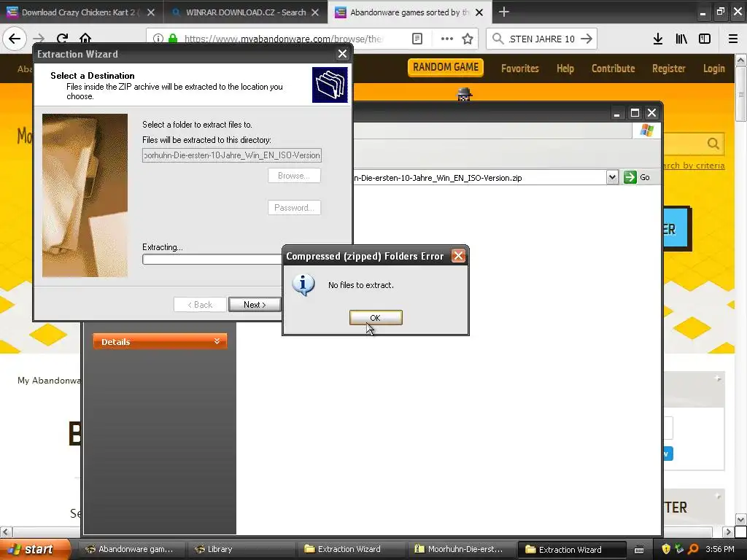Reload the current Firefox page

click(x=62, y=39)
